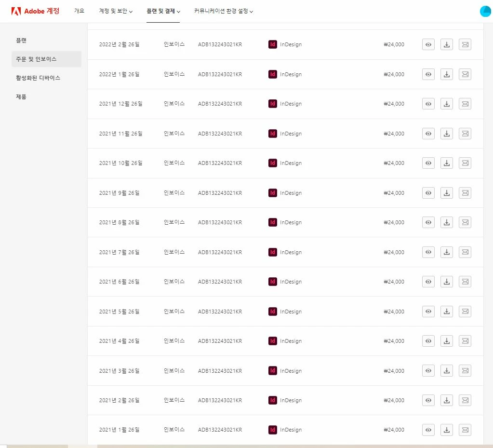The image size is (493, 448).
Task: View the 2021년 3월 26일 invoice
Action: [428, 371]
